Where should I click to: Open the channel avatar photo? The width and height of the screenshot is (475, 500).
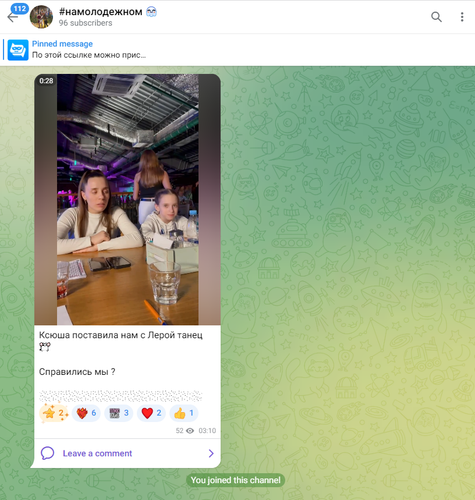pyautogui.click(x=41, y=17)
